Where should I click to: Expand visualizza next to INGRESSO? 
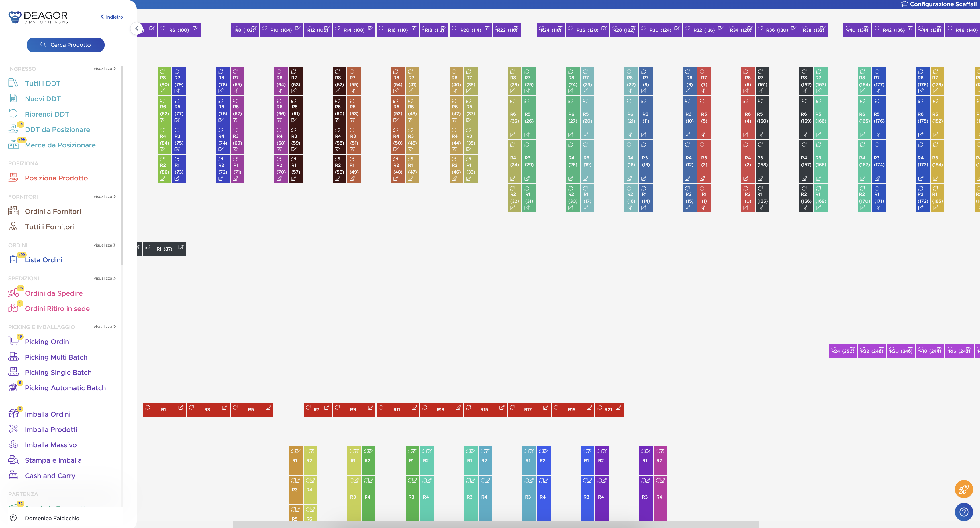(x=105, y=68)
